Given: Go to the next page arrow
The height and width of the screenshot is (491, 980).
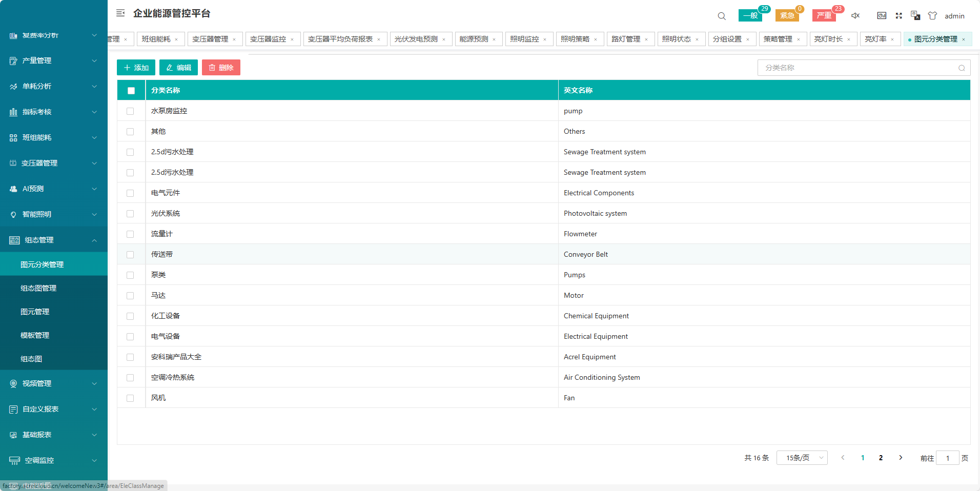Looking at the screenshot, I should pyautogui.click(x=901, y=458).
